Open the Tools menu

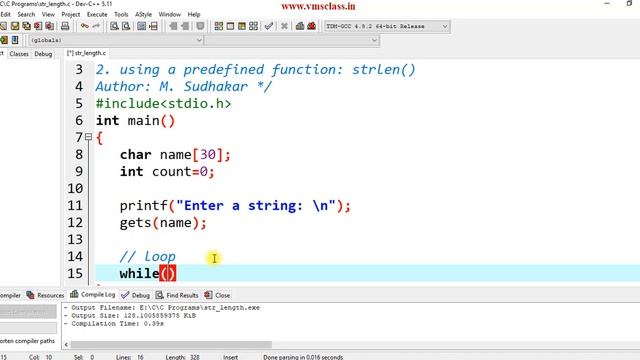[x=121, y=14]
